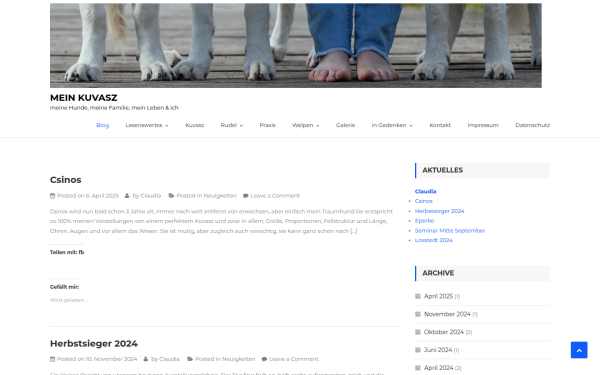
Task: Open the Praxis menu item
Action: 267,125
